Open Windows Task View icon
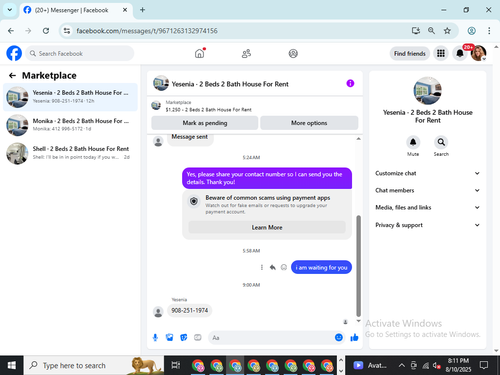 [x=176, y=365]
